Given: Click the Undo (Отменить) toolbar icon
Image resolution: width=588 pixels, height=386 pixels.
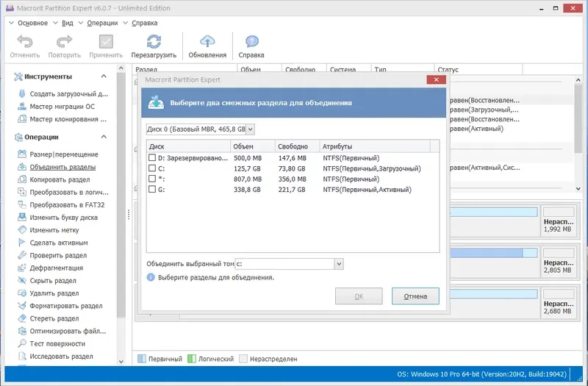Looking at the screenshot, I should click(25, 42).
